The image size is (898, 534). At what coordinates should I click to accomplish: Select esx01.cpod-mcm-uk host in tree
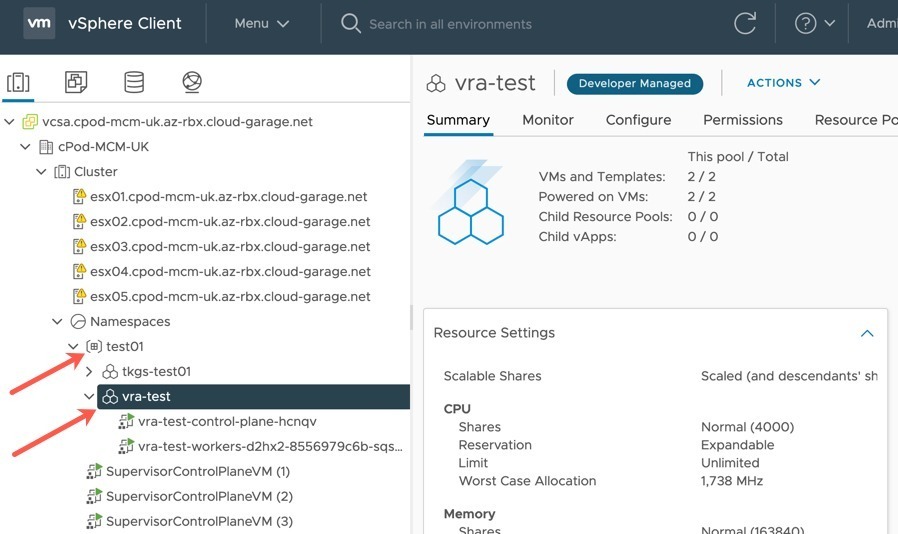[229, 197]
